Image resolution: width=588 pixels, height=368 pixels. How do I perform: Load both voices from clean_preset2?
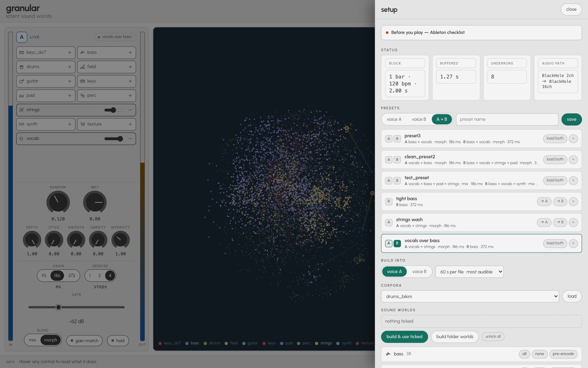click(555, 160)
